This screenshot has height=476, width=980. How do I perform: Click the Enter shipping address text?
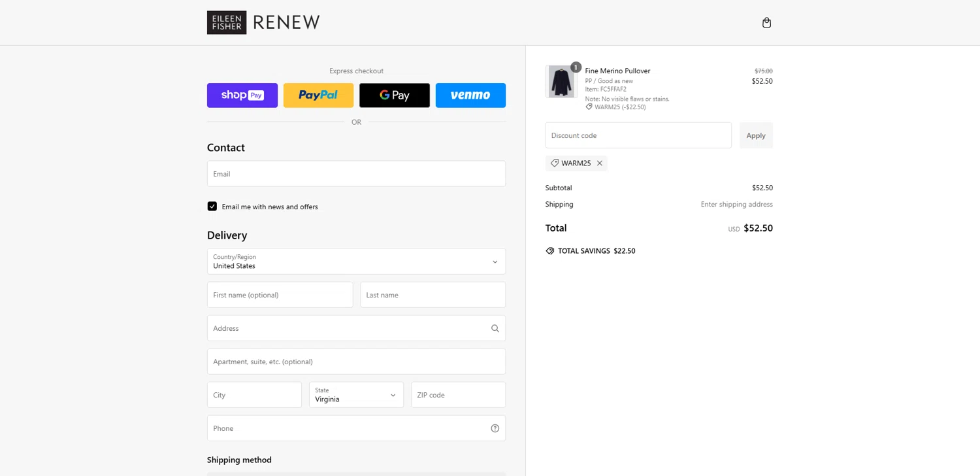(736, 205)
